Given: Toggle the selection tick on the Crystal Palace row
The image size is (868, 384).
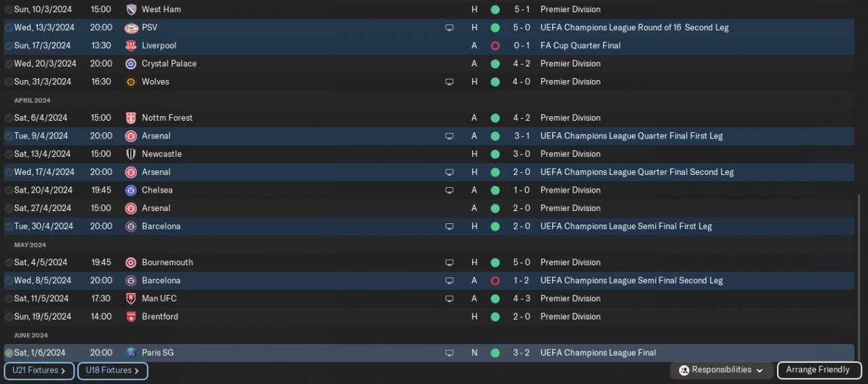Looking at the screenshot, I should click(9, 64).
